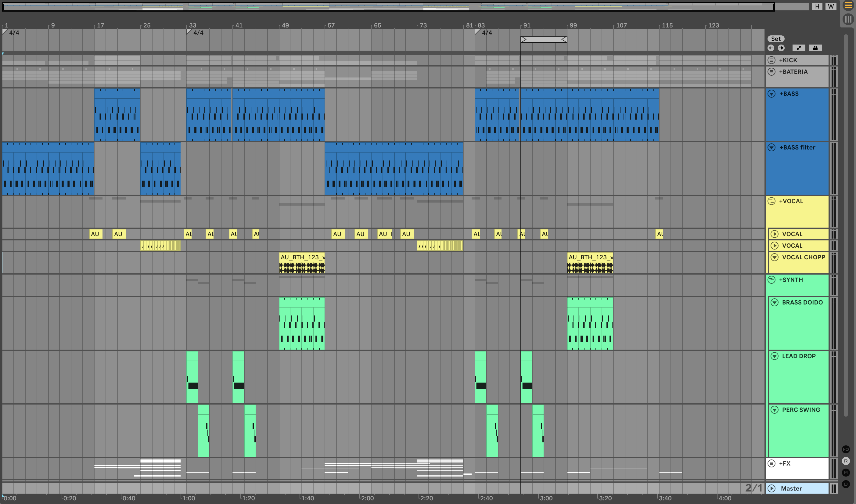Screen dimensions: 856x504
Task: Unfold the +BASS filter track arrow
Action: [x=771, y=147]
